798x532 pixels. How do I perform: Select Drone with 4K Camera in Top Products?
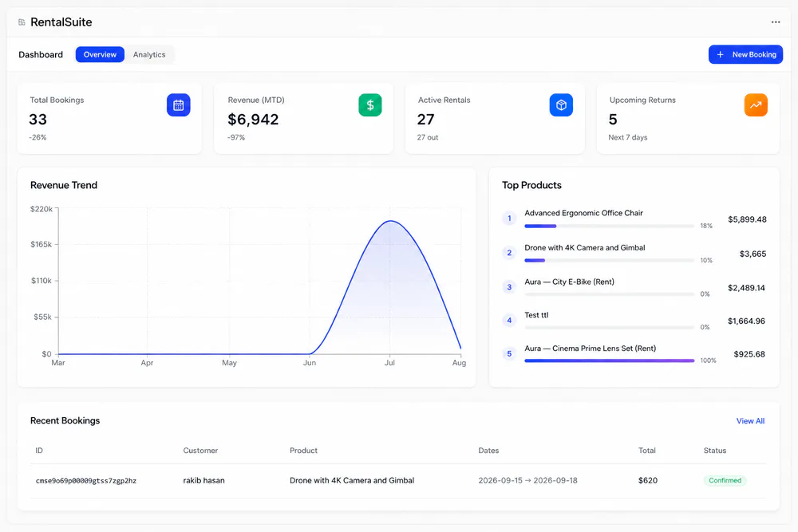pos(585,248)
